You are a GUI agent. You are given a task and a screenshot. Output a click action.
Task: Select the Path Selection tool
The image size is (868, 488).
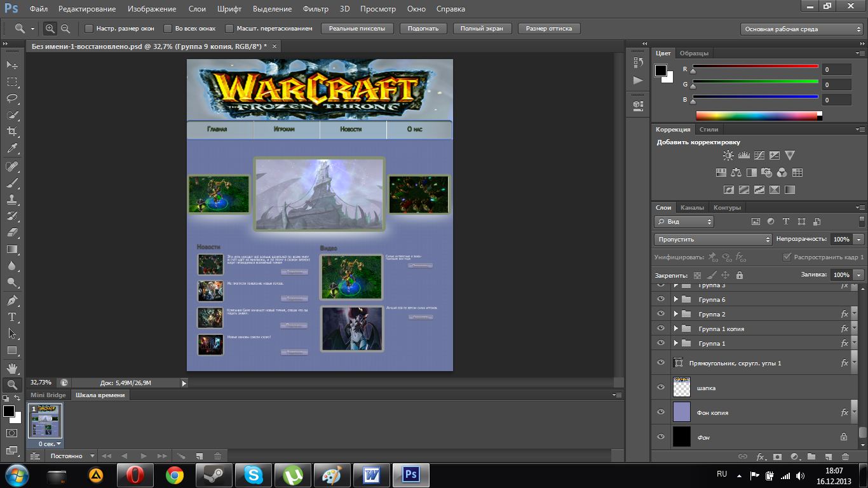click(x=12, y=334)
